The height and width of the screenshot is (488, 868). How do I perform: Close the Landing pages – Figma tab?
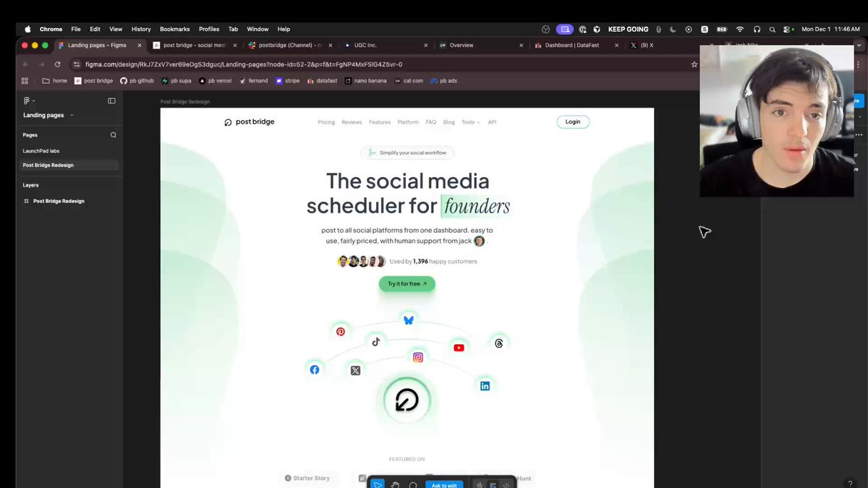coord(140,45)
